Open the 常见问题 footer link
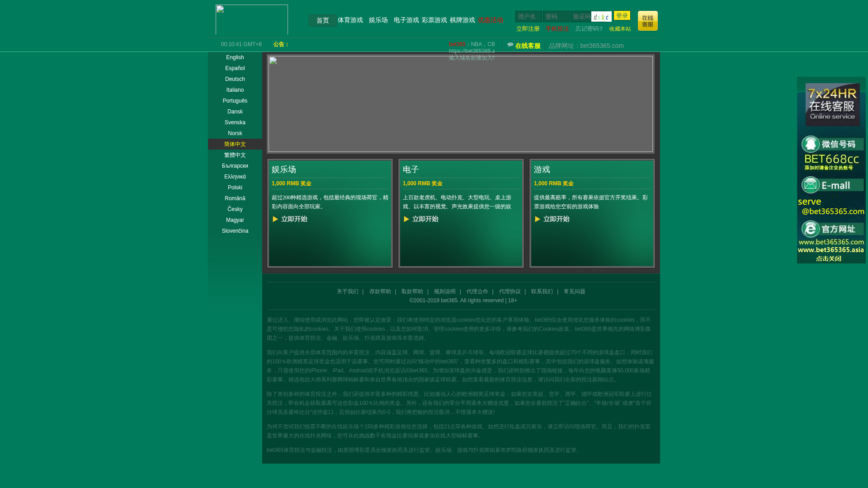Viewport: 868px width, 488px height. (x=575, y=291)
